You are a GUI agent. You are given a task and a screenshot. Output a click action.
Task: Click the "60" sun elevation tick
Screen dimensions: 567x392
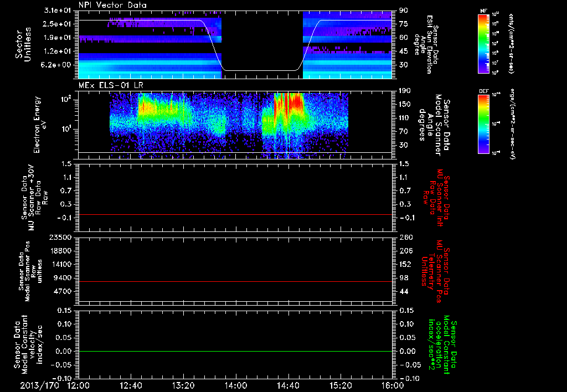[x=404, y=38]
